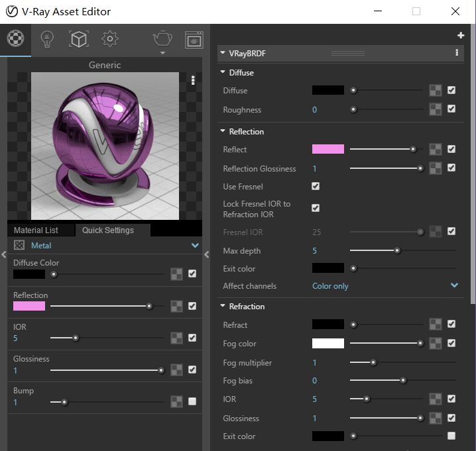Open the Affect channels dropdown

[x=454, y=285]
